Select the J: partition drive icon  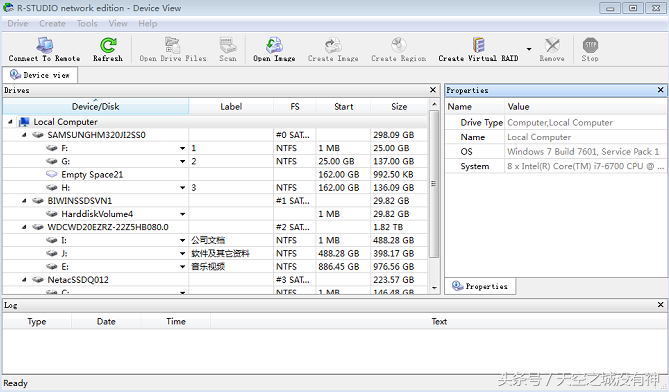[x=52, y=254]
